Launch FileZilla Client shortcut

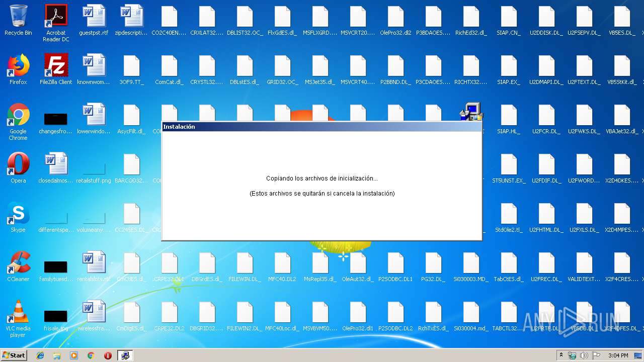[x=56, y=69]
